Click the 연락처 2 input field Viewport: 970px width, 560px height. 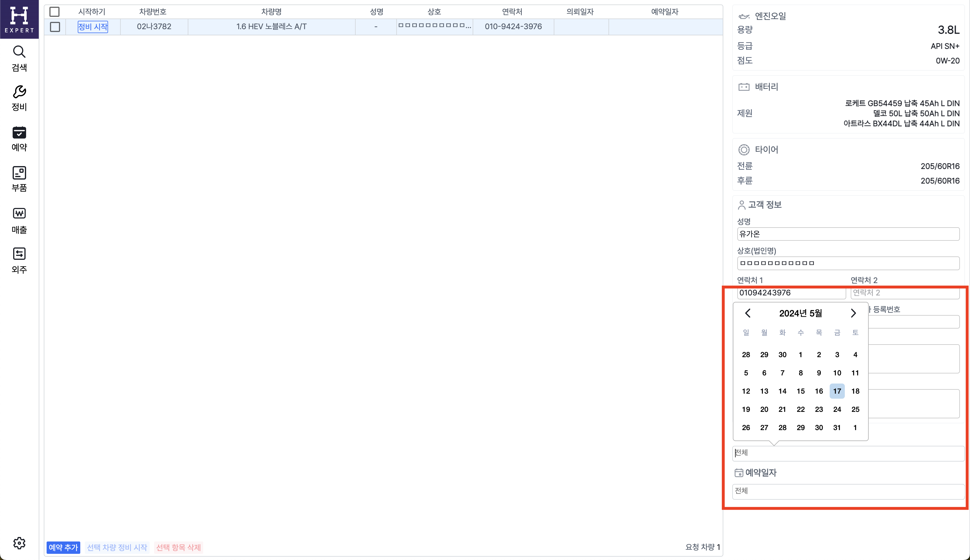tap(904, 293)
